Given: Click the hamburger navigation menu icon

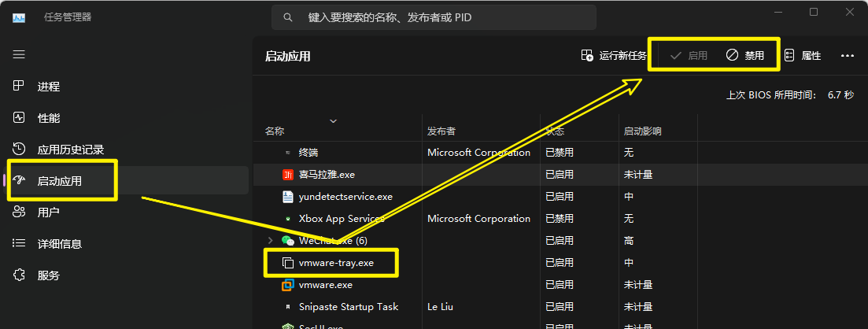Looking at the screenshot, I should (x=20, y=54).
